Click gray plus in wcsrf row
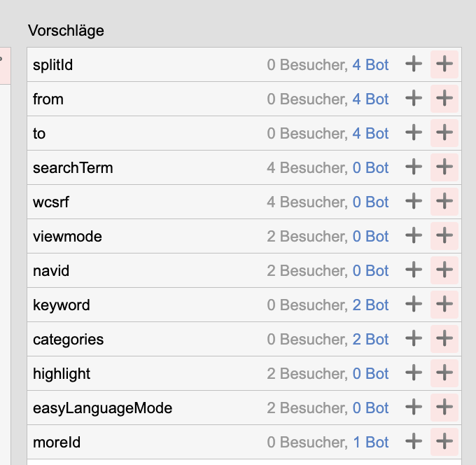 pyautogui.click(x=414, y=202)
